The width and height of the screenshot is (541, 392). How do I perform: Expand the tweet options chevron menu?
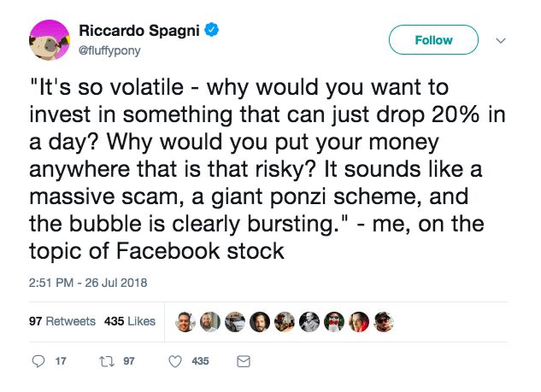tap(502, 40)
